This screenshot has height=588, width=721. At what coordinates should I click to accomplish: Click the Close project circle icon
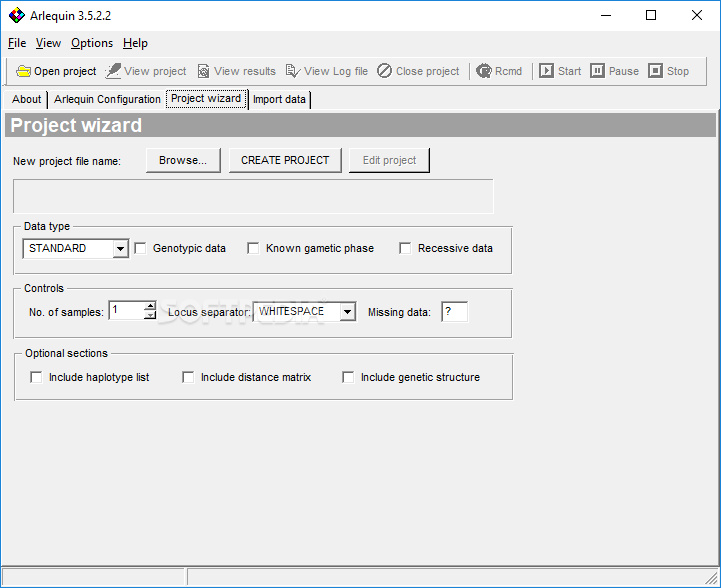click(384, 71)
